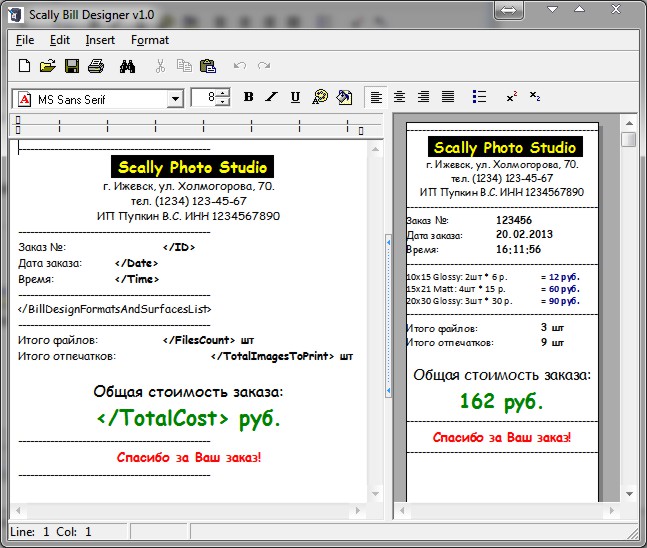The height and width of the screenshot is (548, 647).
Task: Cut selection with the scissors icon
Action: click(x=160, y=66)
